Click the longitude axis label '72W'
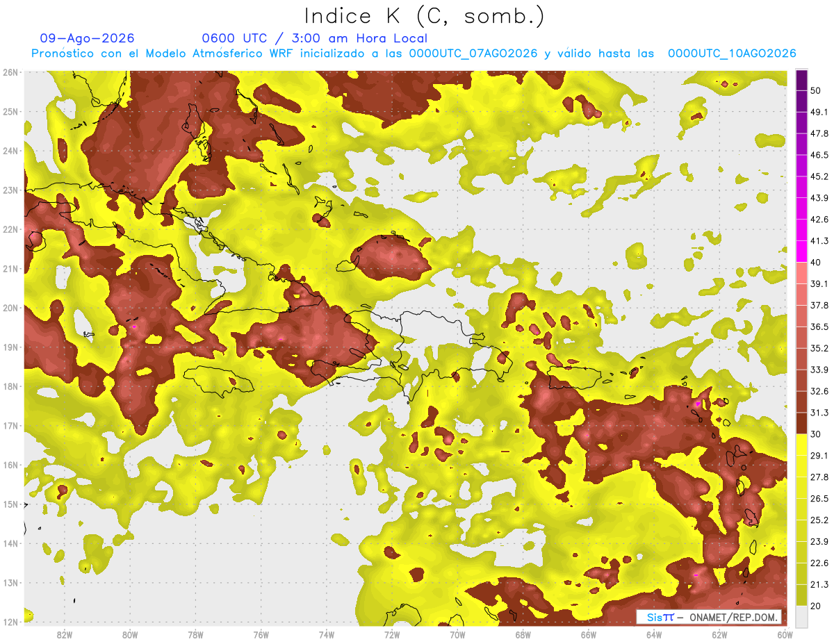 (392, 636)
